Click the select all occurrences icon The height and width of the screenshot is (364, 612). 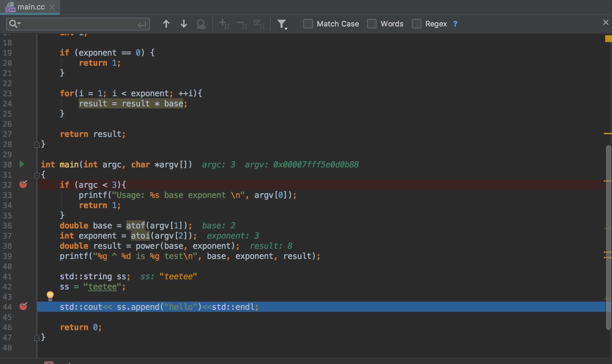pyautogui.click(x=259, y=24)
